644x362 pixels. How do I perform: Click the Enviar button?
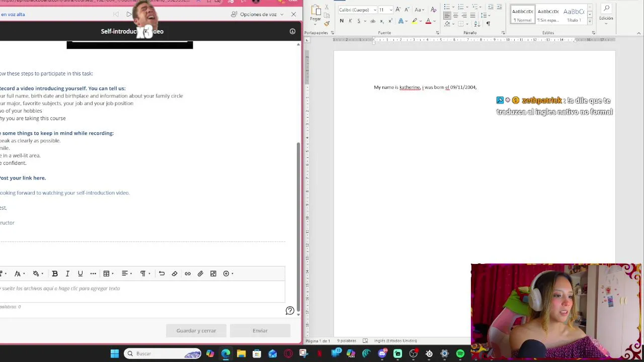pyautogui.click(x=260, y=331)
